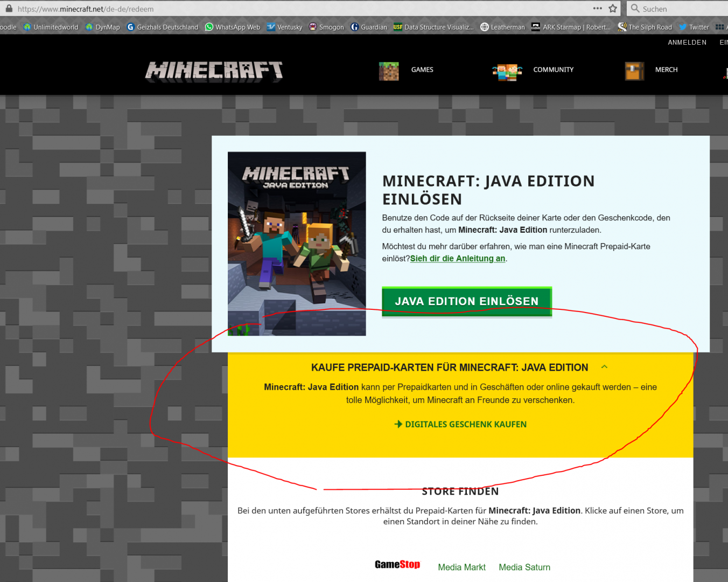Open the GameStop store logo link
This screenshot has width=728, height=582.
tap(397, 565)
